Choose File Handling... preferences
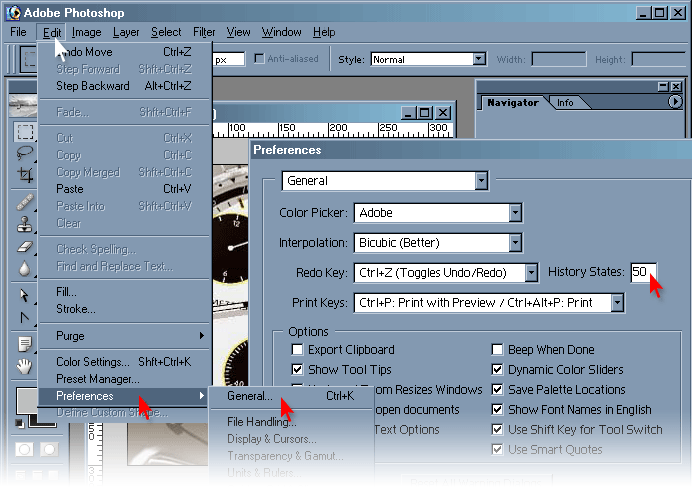Viewport: 692px width, 499px height. click(x=290, y=422)
